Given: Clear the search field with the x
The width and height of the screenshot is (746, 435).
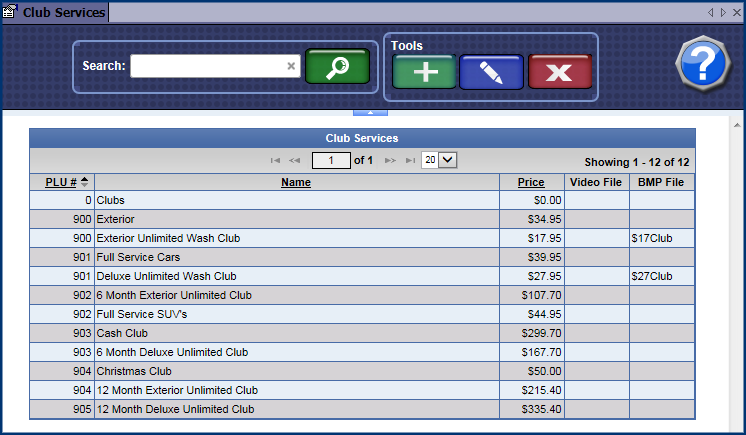Looking at the screenshot, I should click(292, 66).
